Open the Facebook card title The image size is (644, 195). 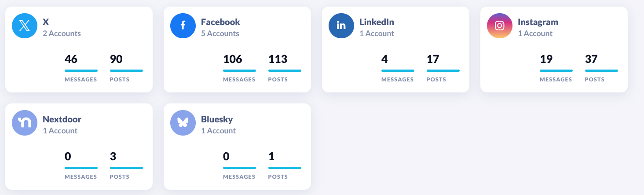(x=220, y=22)
